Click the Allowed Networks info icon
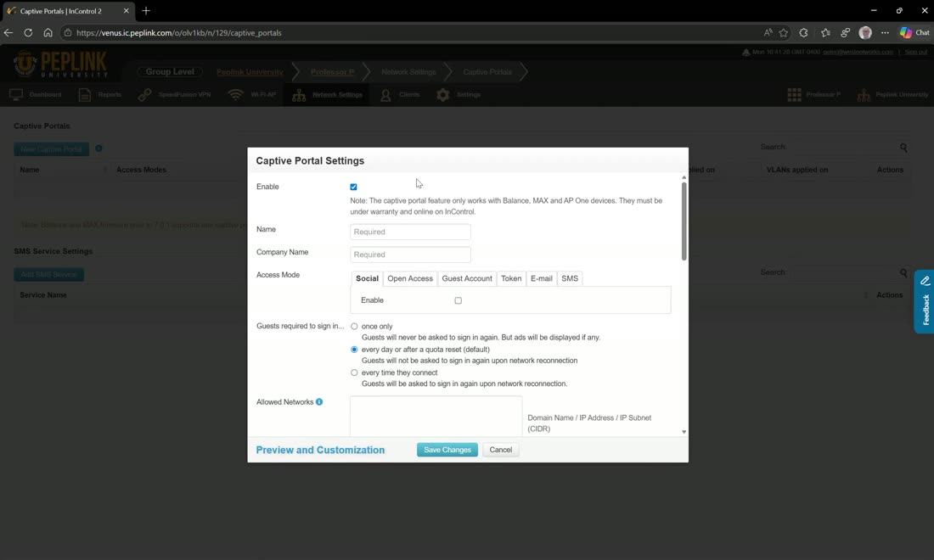The width and height of the screenshot is (934, 560). pos(319,401)
